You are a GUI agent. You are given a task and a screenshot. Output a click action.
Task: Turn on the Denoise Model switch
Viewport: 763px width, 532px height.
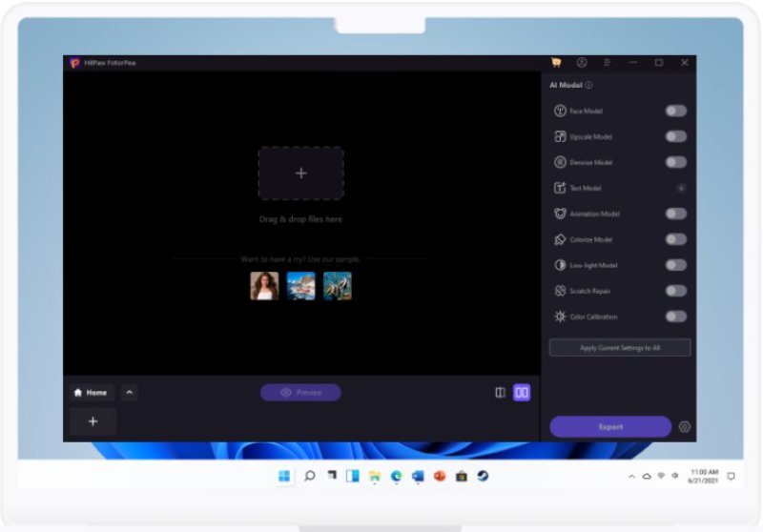[x=676, y=162]
